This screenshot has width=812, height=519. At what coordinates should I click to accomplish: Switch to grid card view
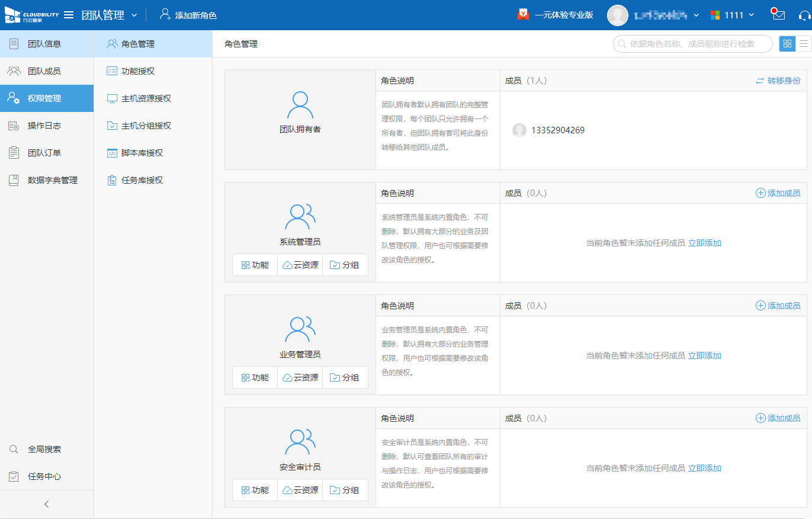pyautogui.click(x=787, y=44)
